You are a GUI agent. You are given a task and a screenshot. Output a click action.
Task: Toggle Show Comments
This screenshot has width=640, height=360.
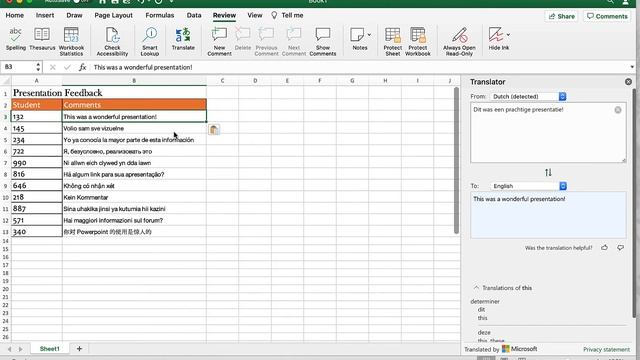click(x=322, y=42)
